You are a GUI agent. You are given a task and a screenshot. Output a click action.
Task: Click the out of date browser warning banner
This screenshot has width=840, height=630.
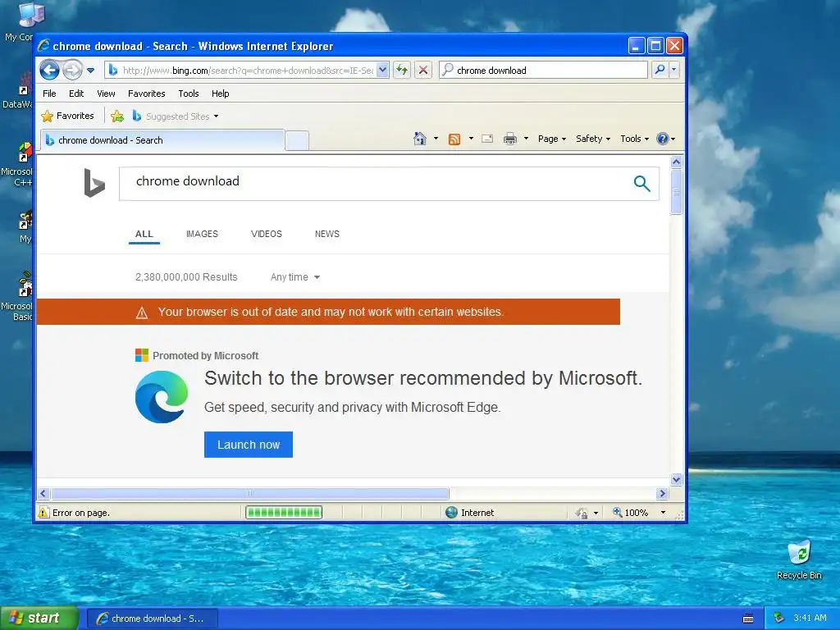pos(328,312)
